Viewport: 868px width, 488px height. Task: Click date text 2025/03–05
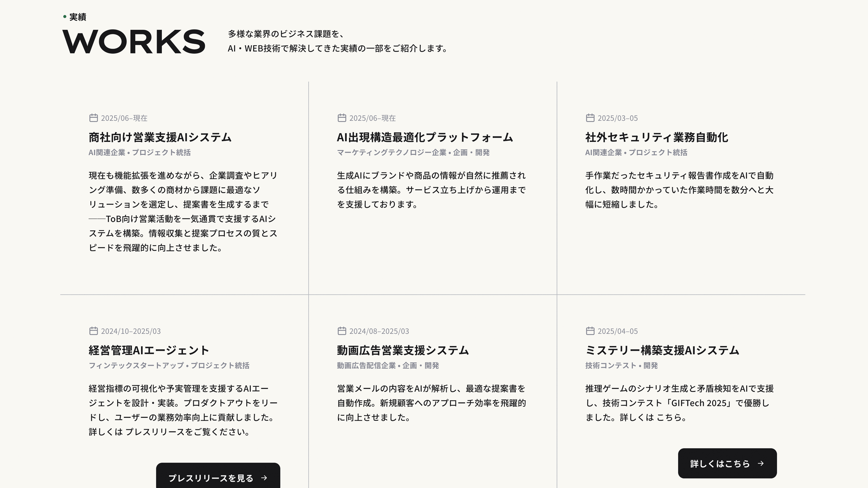(x=618, y=118)
